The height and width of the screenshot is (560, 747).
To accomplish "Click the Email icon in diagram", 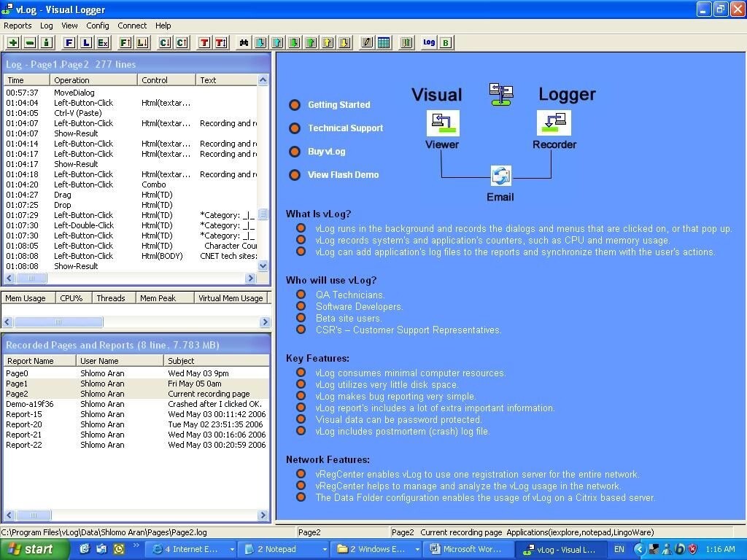I will 500,176.
